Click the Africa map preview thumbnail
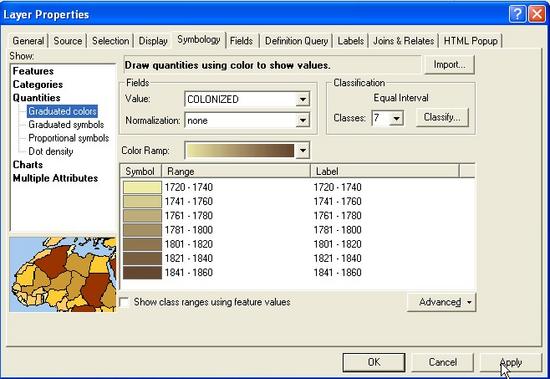 (x=63, y=274)
